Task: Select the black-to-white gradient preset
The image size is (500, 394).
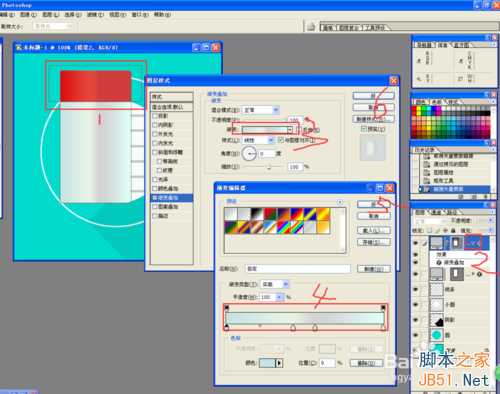Action: tap(257, 214)
